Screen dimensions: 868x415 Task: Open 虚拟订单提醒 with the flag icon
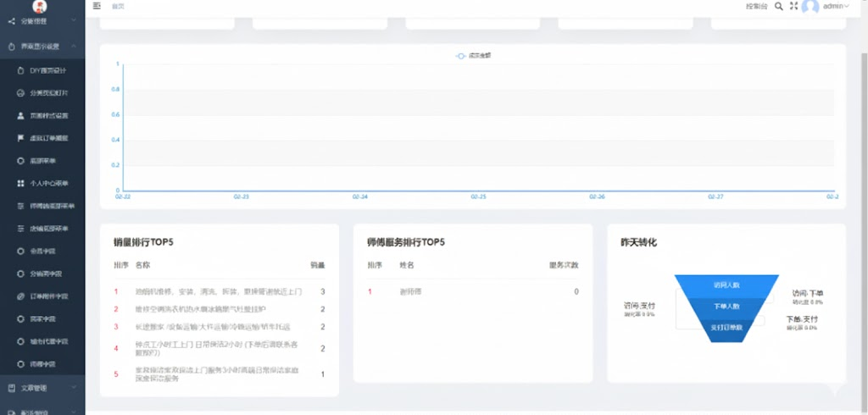[42, 138]
